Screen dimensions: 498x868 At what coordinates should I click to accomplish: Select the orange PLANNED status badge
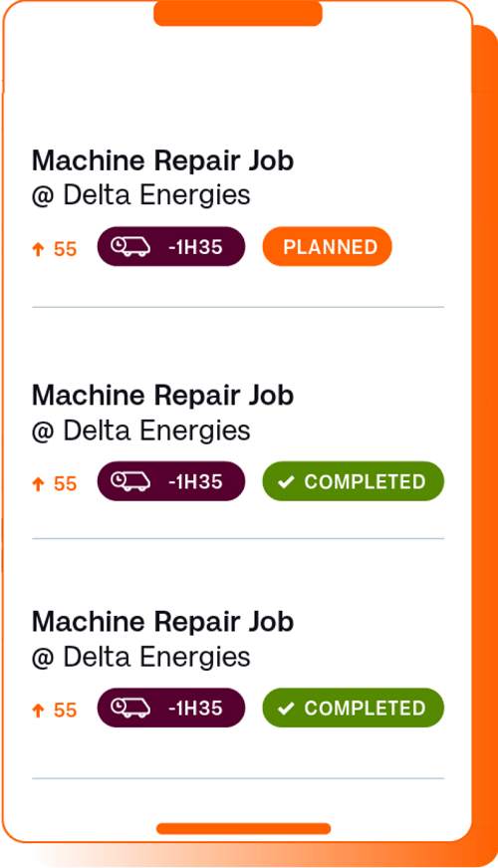pyautogui.click(x=327, y=246)
